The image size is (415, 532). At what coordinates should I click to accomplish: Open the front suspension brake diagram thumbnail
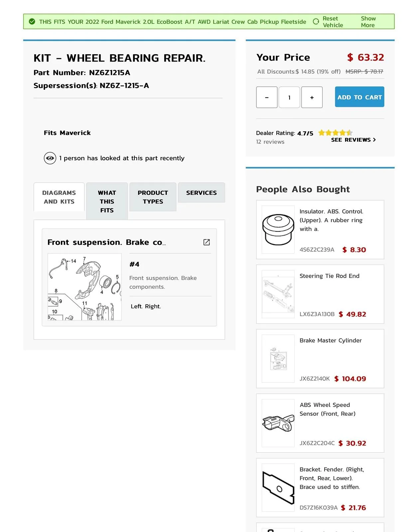pyautogui.click(x=84, y=287)
